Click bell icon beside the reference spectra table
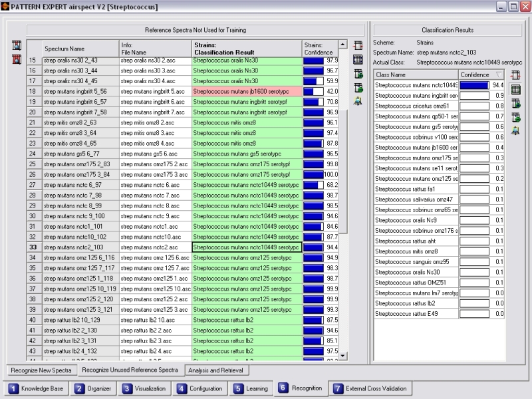The height and width of the screenshot is (399, 532). click(x=358, y=101)
